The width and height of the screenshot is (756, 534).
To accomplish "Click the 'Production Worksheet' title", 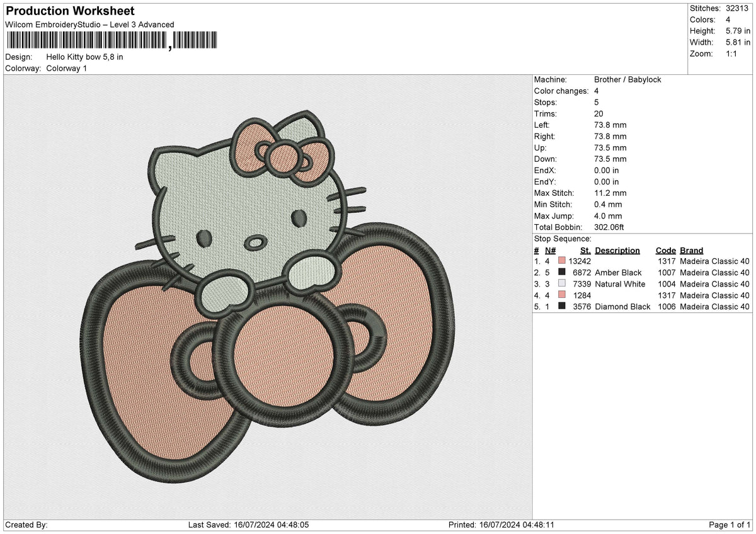I will (70, 11).
